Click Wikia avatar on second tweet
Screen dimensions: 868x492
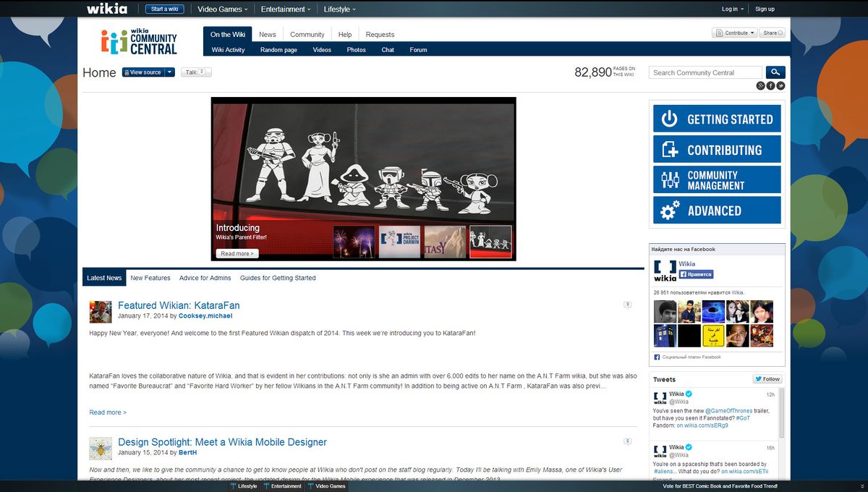tap(660, 452)
